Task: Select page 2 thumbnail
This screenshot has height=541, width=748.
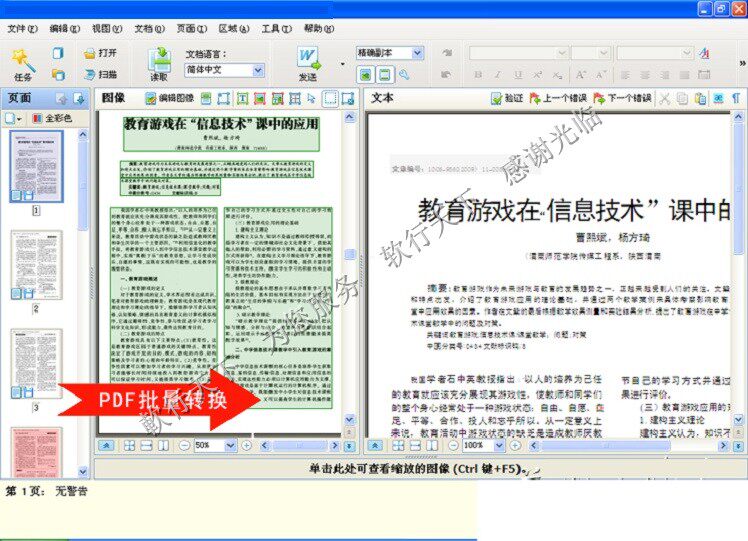Action: [x=36, y=265]
